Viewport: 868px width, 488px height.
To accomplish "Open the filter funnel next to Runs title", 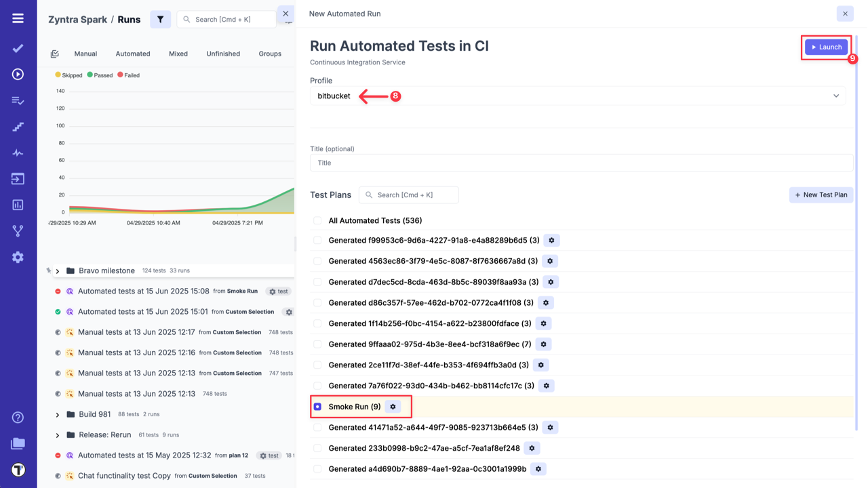I will (161, 19).
